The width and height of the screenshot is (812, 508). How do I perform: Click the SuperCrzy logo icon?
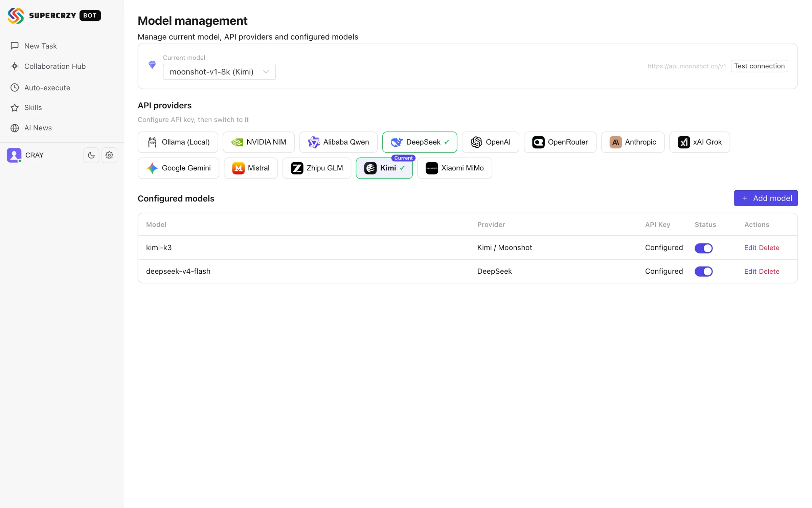pyautogui.click(x=16, y=16)
